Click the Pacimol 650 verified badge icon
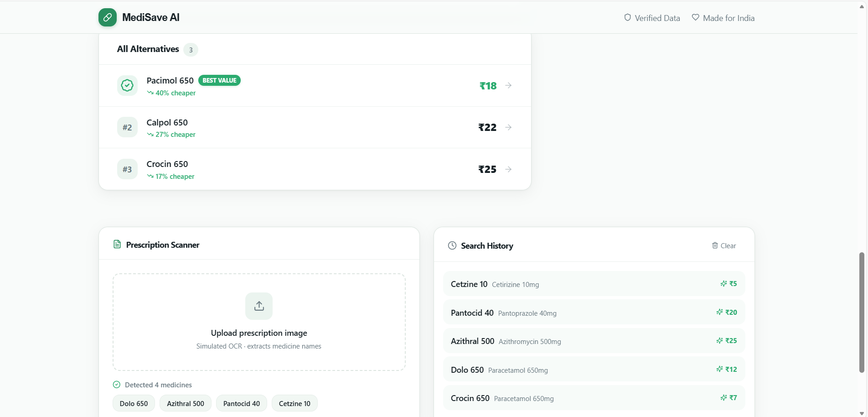 (127, 85)
